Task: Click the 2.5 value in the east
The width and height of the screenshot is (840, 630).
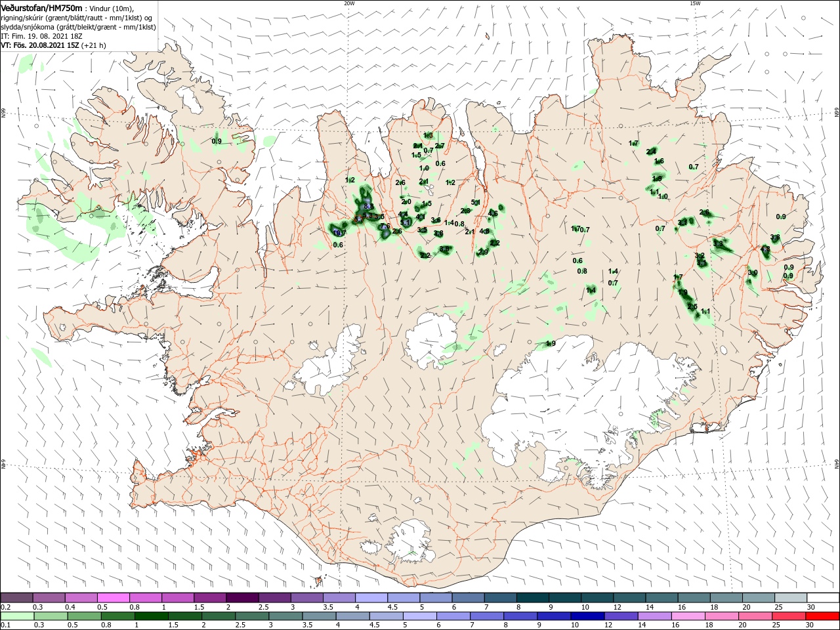Action: [692, 306]
